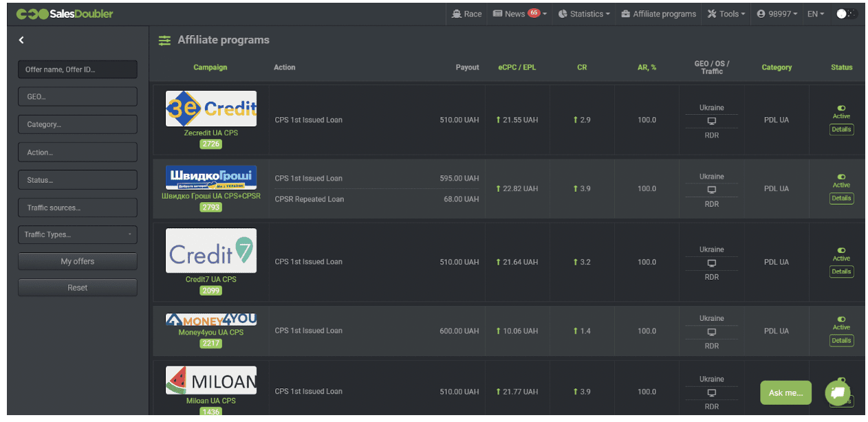This screenshot has width=868, height=422.
Task: Click desktop traffic icon in Zecredit row
Action: 712,121
